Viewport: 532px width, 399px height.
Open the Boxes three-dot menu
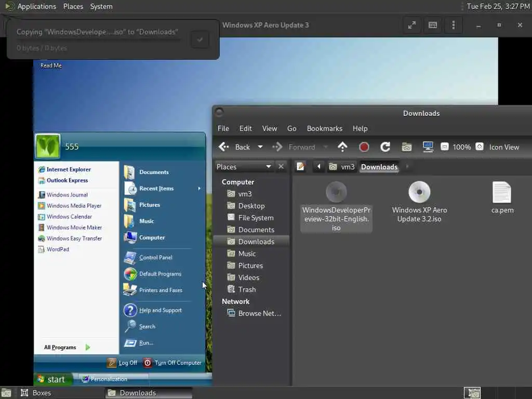tap(453, 25)
